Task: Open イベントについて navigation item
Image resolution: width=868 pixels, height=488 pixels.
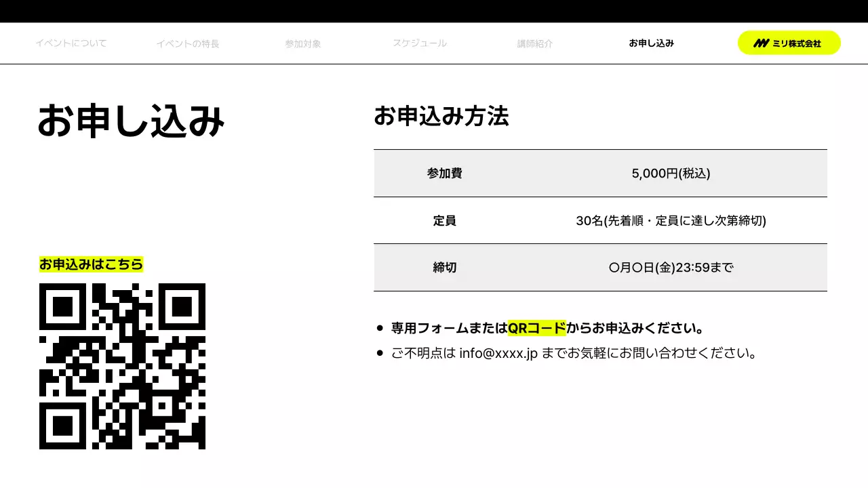Action: pos(71,43)
